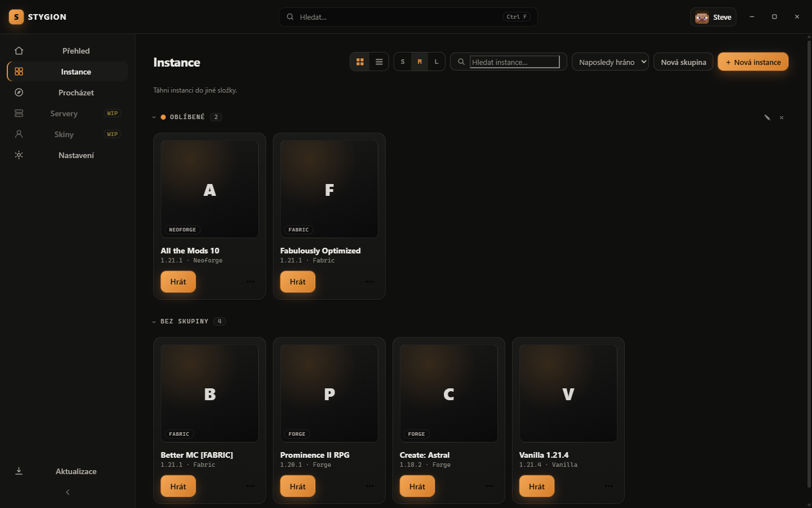Open the Naposledy hráno sort dropdown
Screen dimensions: 812x508
pos(610,62)
